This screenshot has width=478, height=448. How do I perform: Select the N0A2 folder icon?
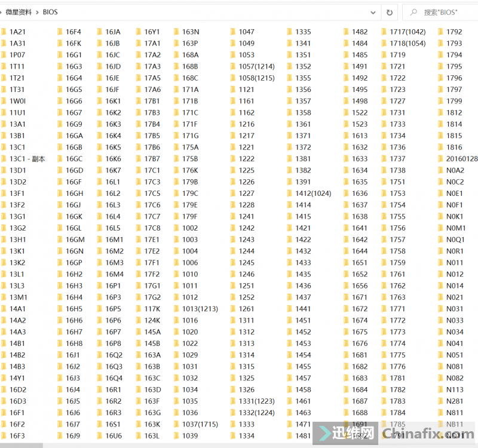[x=441, y=170]
